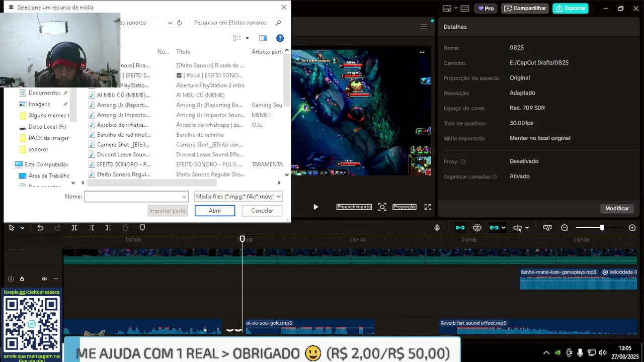
Task: Delete right of playhead trim tool
Action: coord(108,228)
